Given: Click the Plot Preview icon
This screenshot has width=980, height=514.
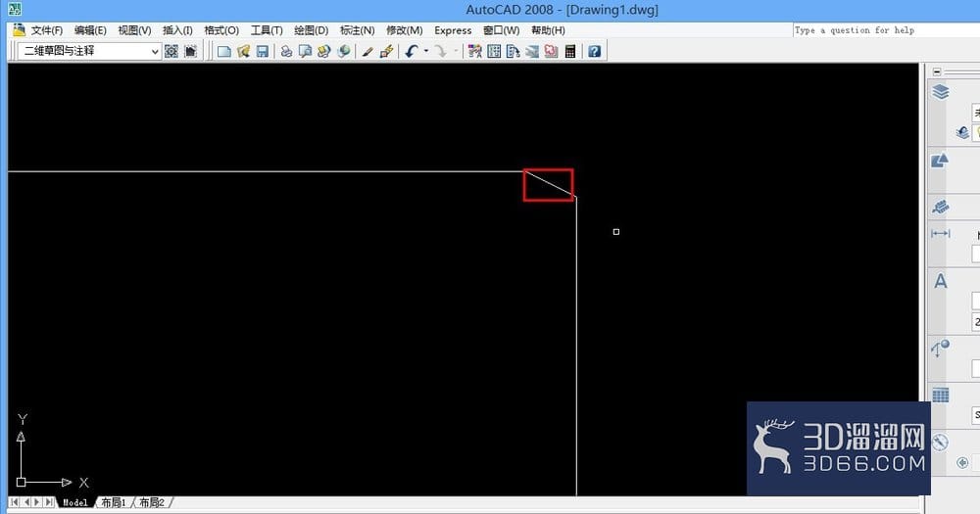Looking at the screenshot, I should (305, 51).
